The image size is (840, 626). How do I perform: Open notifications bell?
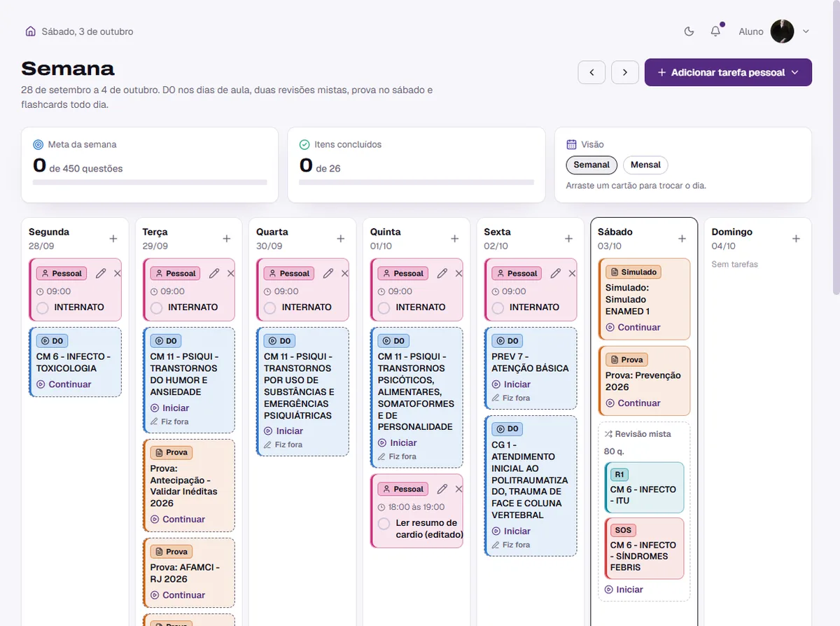tap(715, 32)
